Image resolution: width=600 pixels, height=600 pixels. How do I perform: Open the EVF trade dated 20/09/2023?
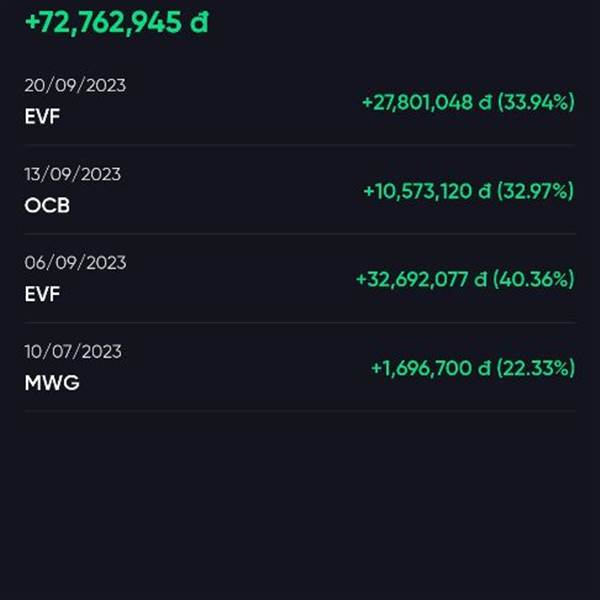300,101
